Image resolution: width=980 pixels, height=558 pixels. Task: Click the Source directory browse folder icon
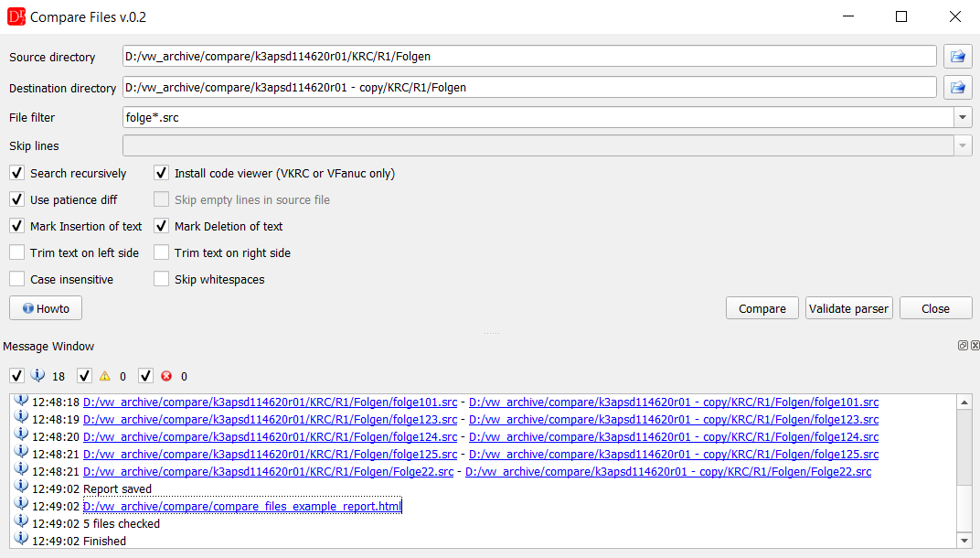point(957,57)
